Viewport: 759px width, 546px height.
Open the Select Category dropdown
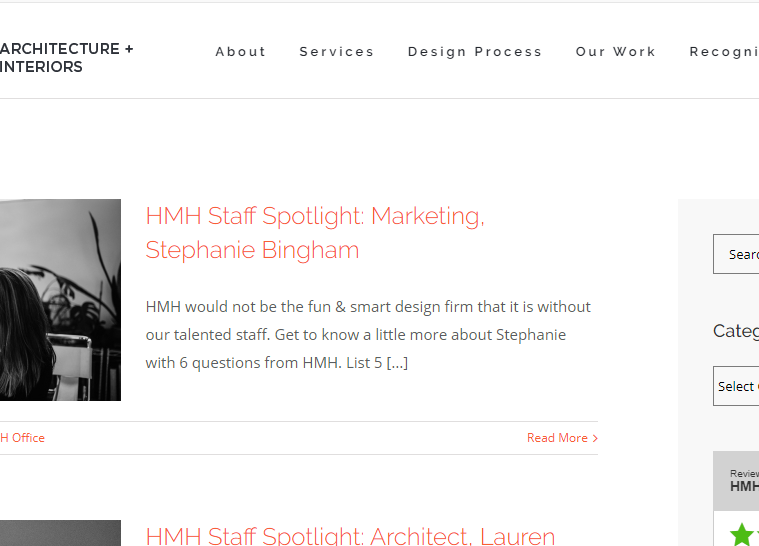pyautogui.click(x=737, y=386)
